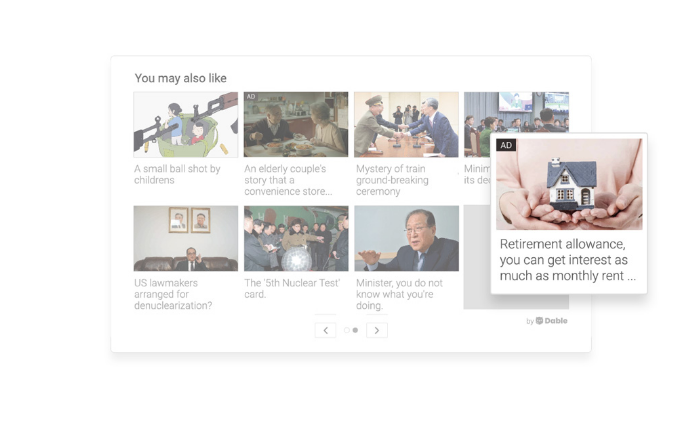The image size is (696, 429).
Task: Open the handshake meeting thumbnail
Action: [406, 125]
